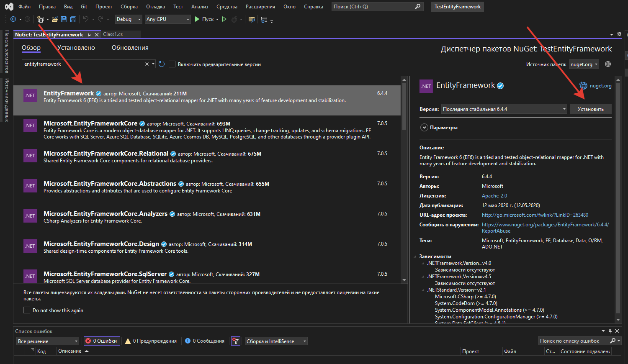Clear the entityframework search text
The image size is (628, 364).
[147, 64]
